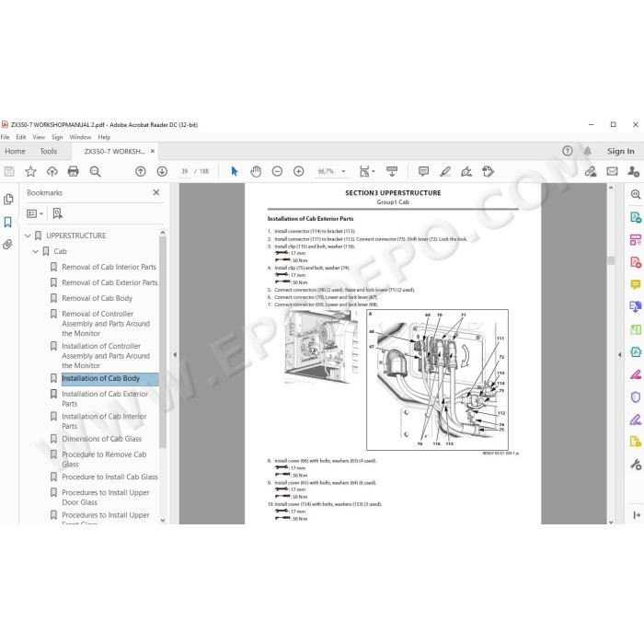Open page thumbnails panel

point(8,200)
